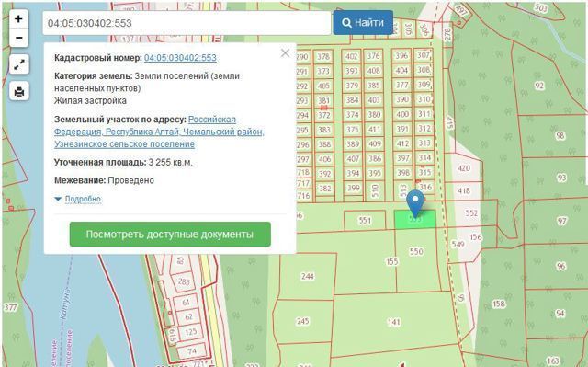Focus the cadastral number search field
This screenshot has width=588, height=367.
pos(187,23)
